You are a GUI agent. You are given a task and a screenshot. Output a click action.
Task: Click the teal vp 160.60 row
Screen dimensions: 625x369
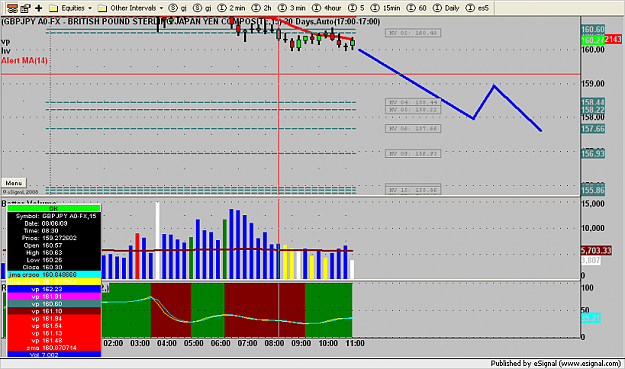click(54, 304)
